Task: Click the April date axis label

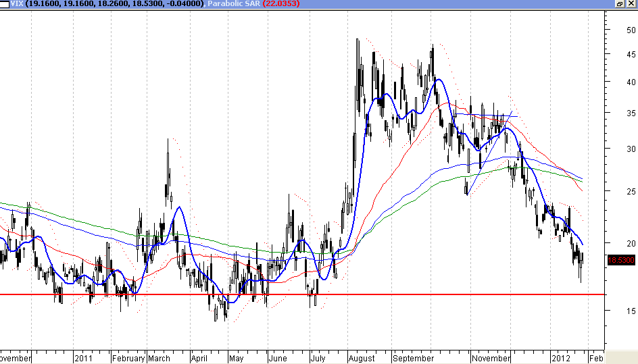Action: point(199,359)
